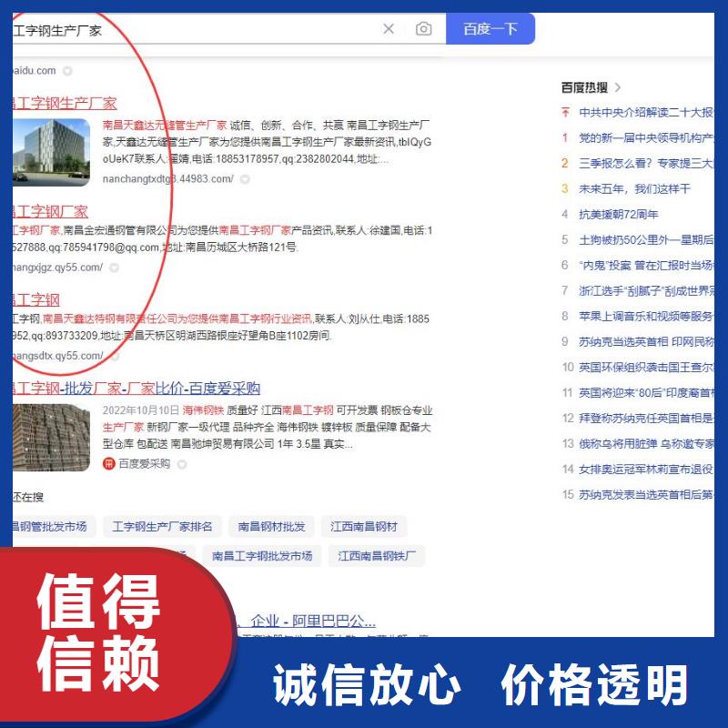This screenshot has height=728, width=728.
Task: Open hot topic 苹果上调音乐和视频等服务
Action: tap(646, 317)
